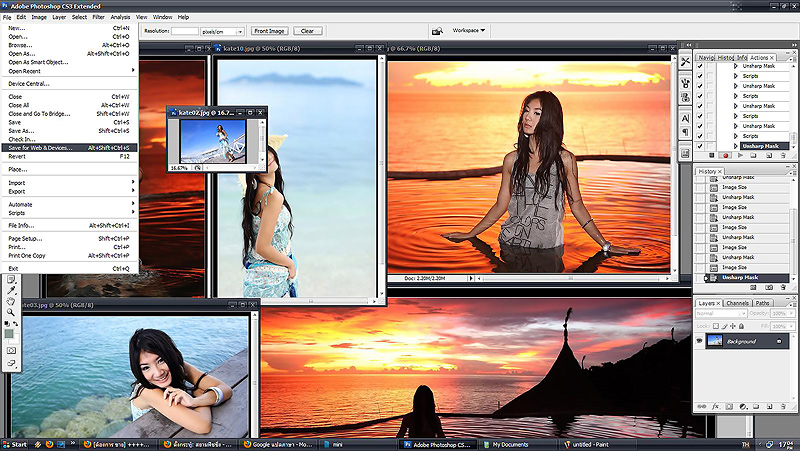Select the Background layer thumbnail
Image resolution: width=800 pixels, height=451 pixels.
click(715, 341)
